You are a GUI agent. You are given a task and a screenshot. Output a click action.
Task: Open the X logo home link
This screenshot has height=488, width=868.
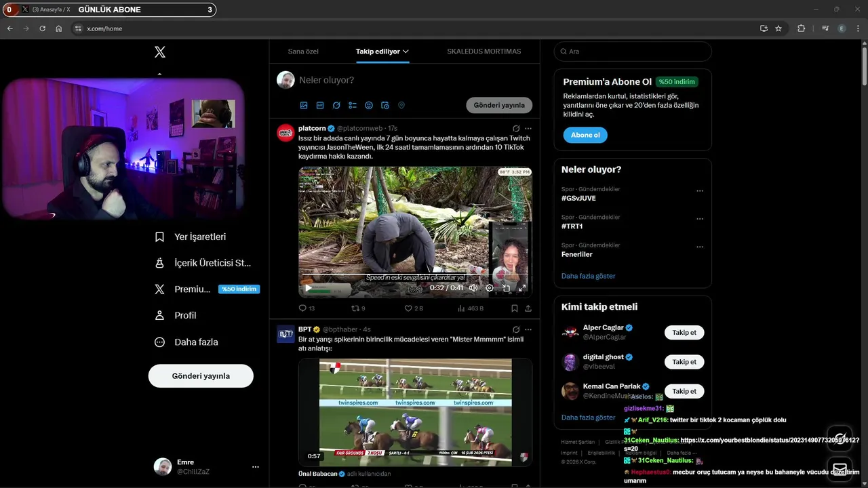click(x=159, y=52)
